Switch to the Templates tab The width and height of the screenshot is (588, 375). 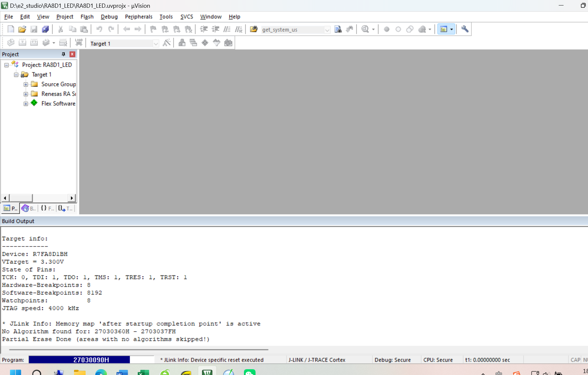click(66, 208)
